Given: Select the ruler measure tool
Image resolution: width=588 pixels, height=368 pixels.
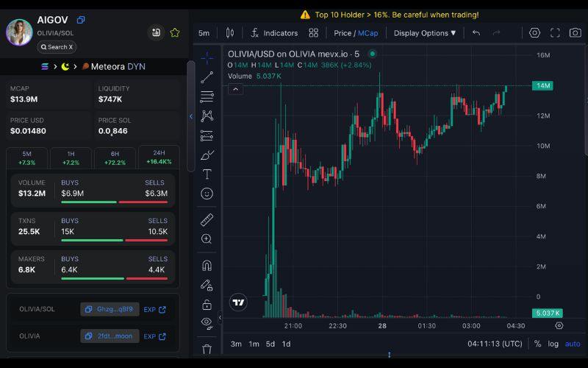Looking at the screenshot, I should click(207, 219).
